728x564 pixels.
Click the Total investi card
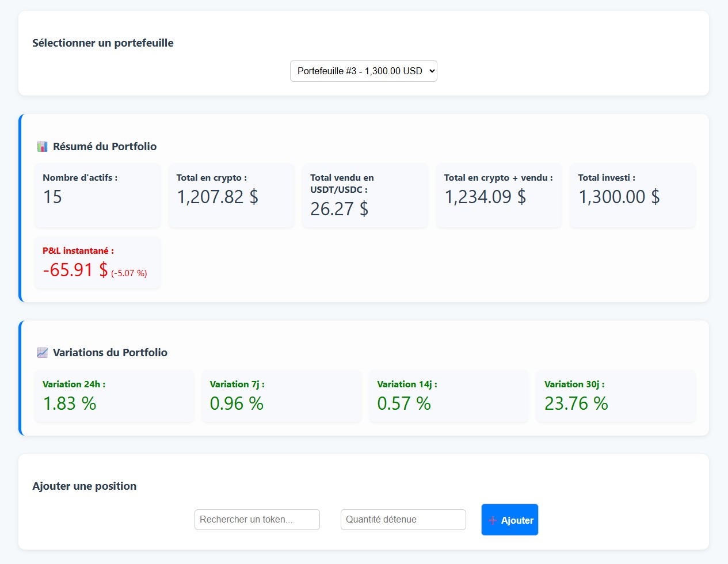[632, 196]
